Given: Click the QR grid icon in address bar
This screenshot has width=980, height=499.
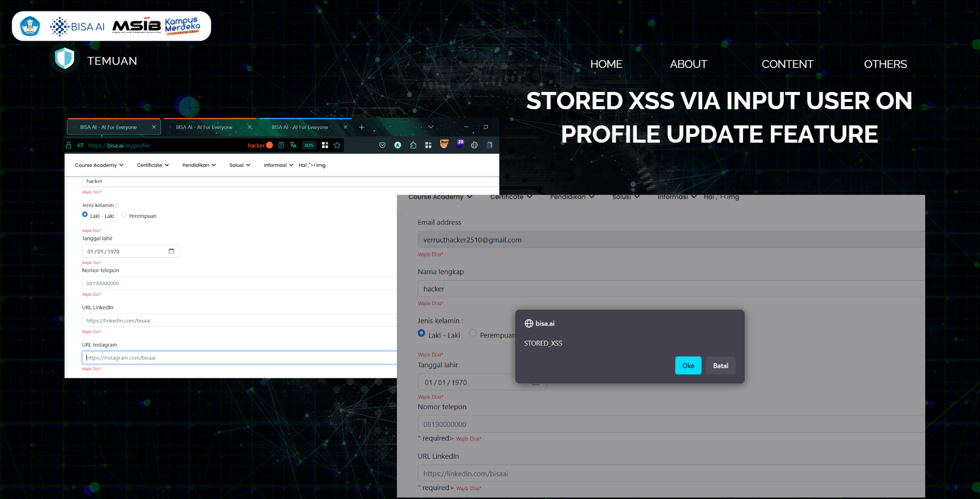Looking at the screenshot, I should [x=325, y=145].
